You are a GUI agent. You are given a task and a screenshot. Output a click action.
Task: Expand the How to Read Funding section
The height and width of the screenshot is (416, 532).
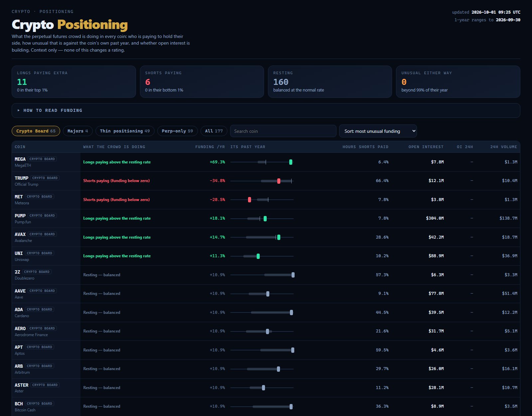[266, 110]
